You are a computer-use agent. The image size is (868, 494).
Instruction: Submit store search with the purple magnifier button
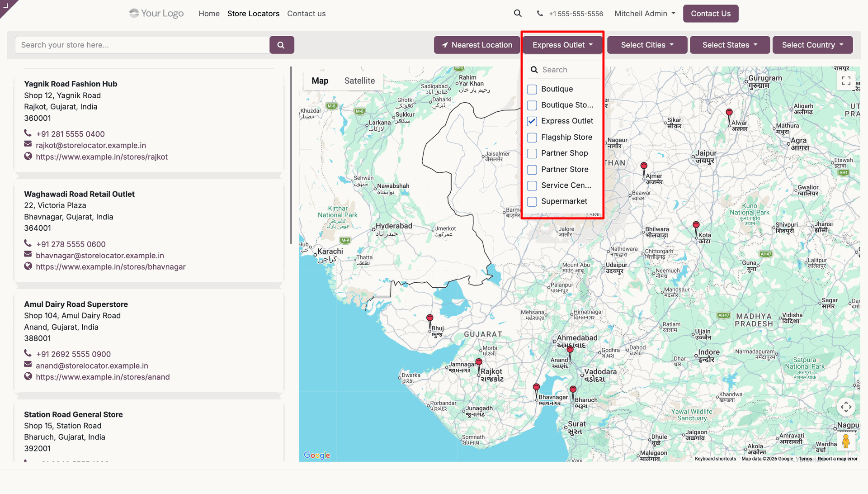[282, 45]
